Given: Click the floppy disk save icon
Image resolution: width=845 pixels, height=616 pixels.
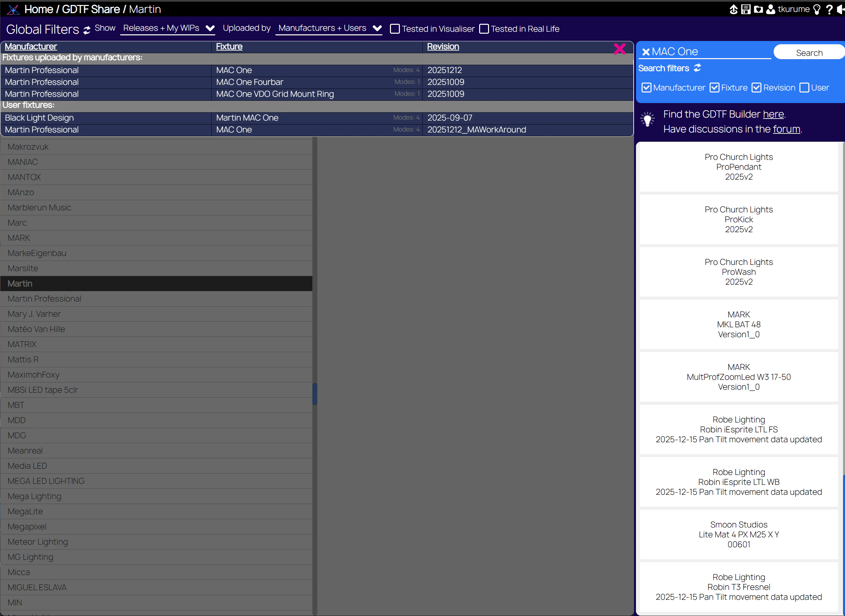Looking at the screenshot, I should point(746,9).
